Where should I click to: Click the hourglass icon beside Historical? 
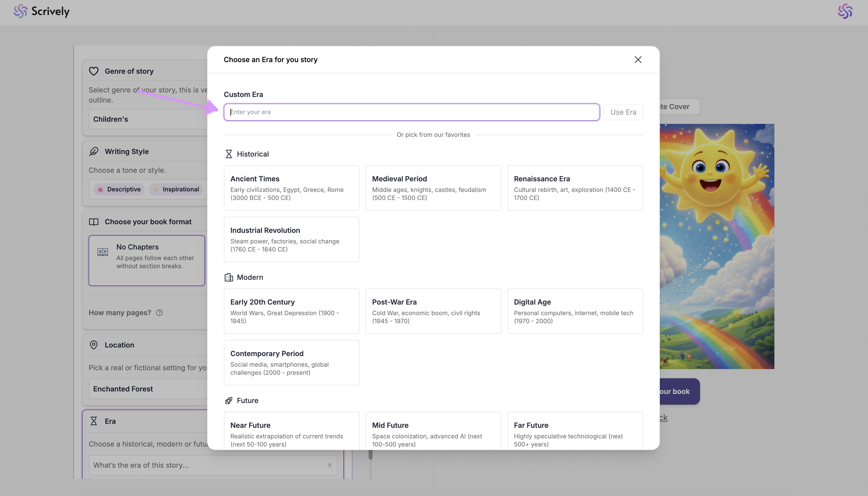pos(229,154)
